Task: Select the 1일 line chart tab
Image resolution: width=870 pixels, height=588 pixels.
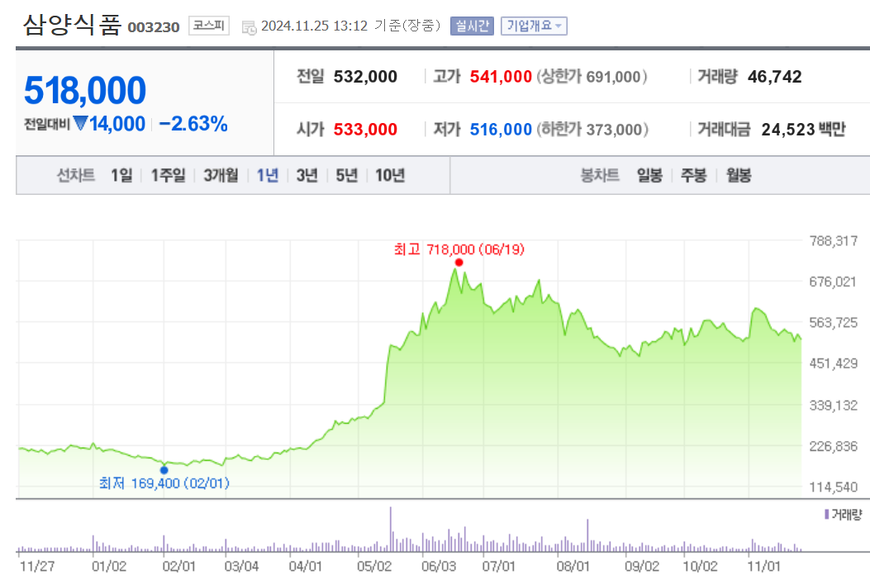Action: click(121, 175)
